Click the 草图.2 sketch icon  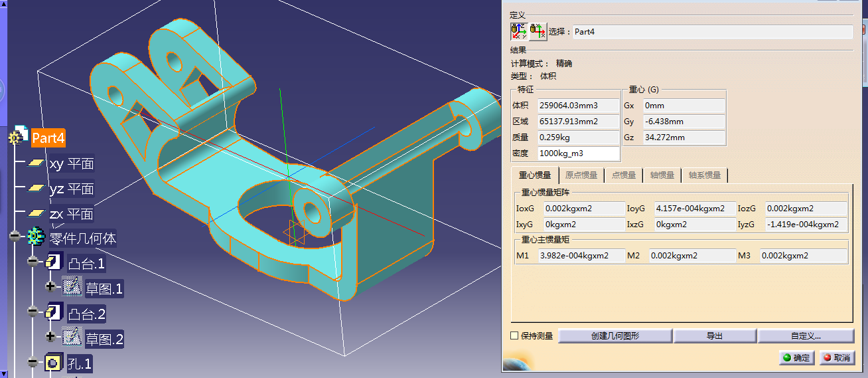pos(72,337)
